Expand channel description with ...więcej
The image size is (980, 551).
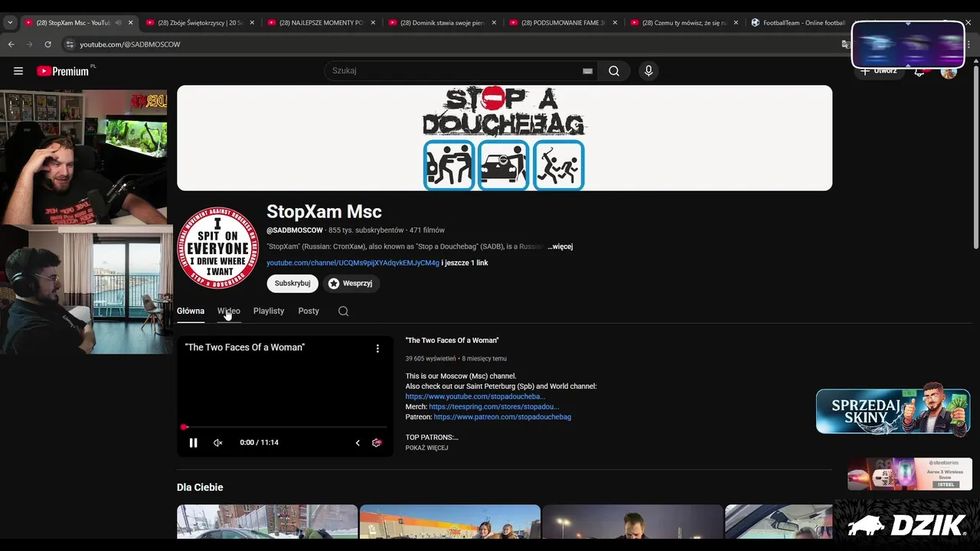tap(560, 246)
